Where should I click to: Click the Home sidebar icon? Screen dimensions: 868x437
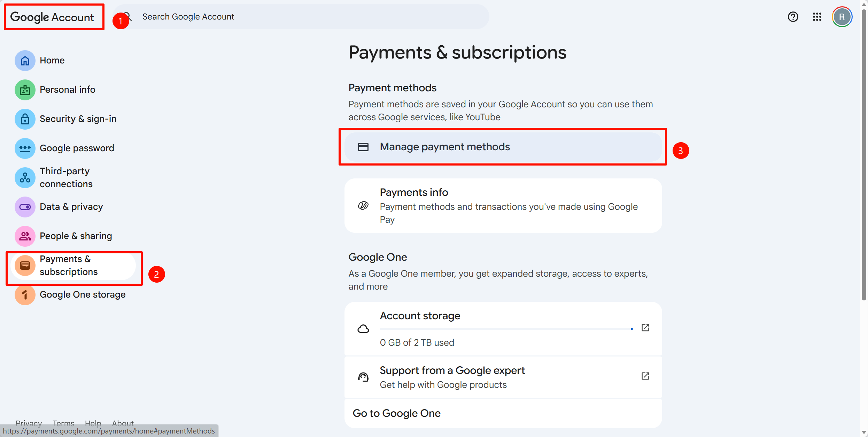[x=25, y=61]
